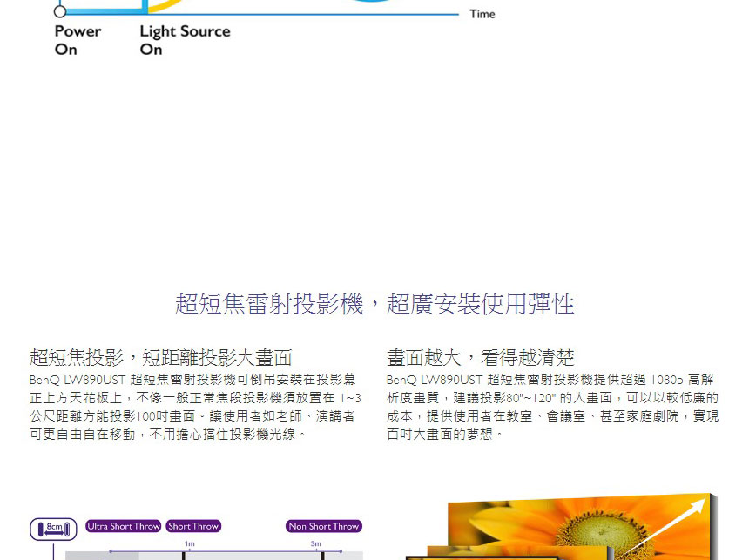Click heading 超短焦雷射投影機，超廣安裝使用彈性
The image size is (749, 560).
[374, 304]
